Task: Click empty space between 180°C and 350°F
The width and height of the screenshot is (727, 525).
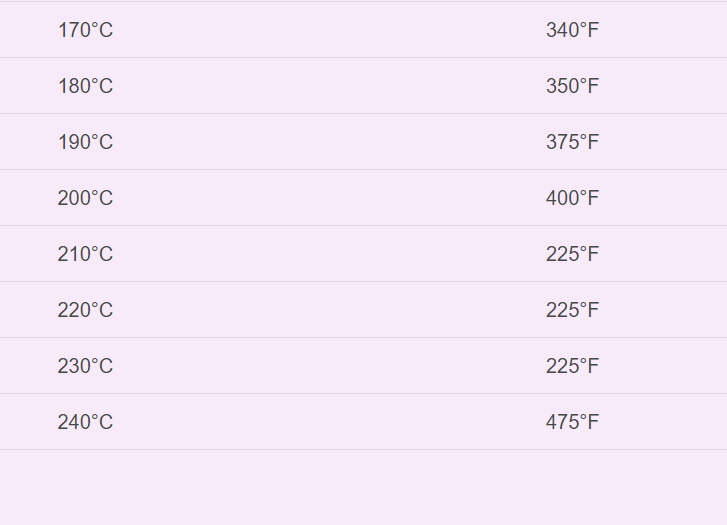Action: click(330, 86)
